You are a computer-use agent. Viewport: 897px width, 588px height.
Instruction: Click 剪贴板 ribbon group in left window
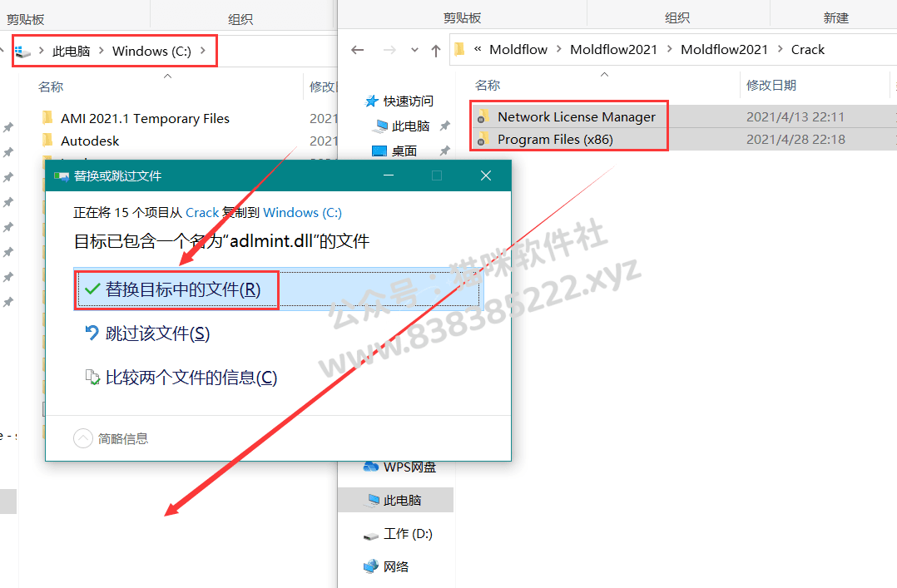25,19
